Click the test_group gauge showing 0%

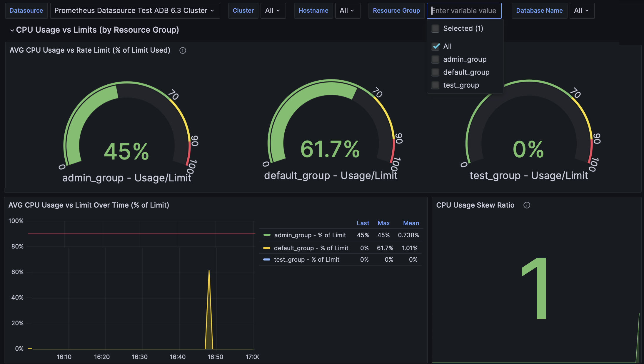[x=528, y=150]
